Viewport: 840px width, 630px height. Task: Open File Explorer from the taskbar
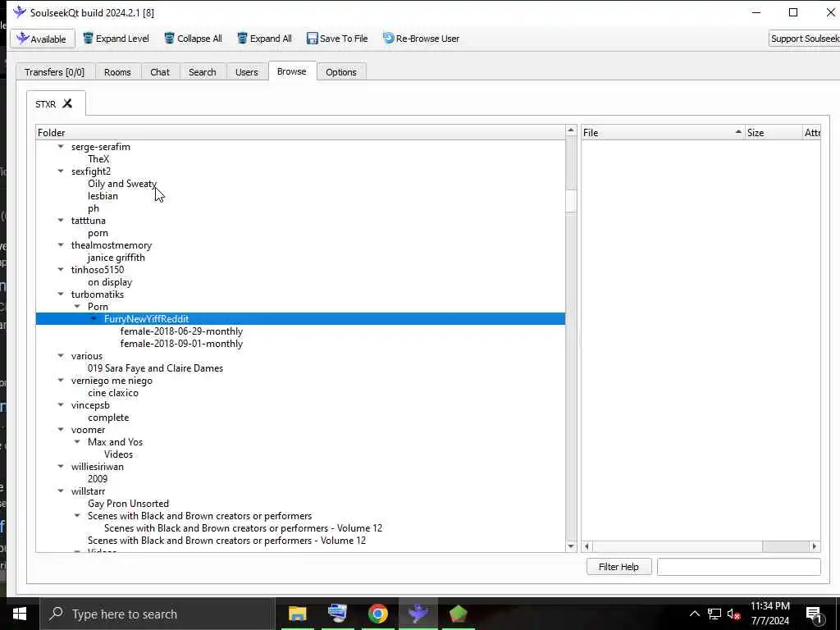click(x=297, y=614)
